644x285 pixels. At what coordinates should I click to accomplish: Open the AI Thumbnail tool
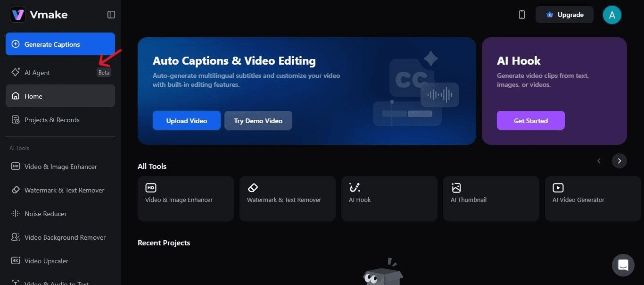[491, 198]
